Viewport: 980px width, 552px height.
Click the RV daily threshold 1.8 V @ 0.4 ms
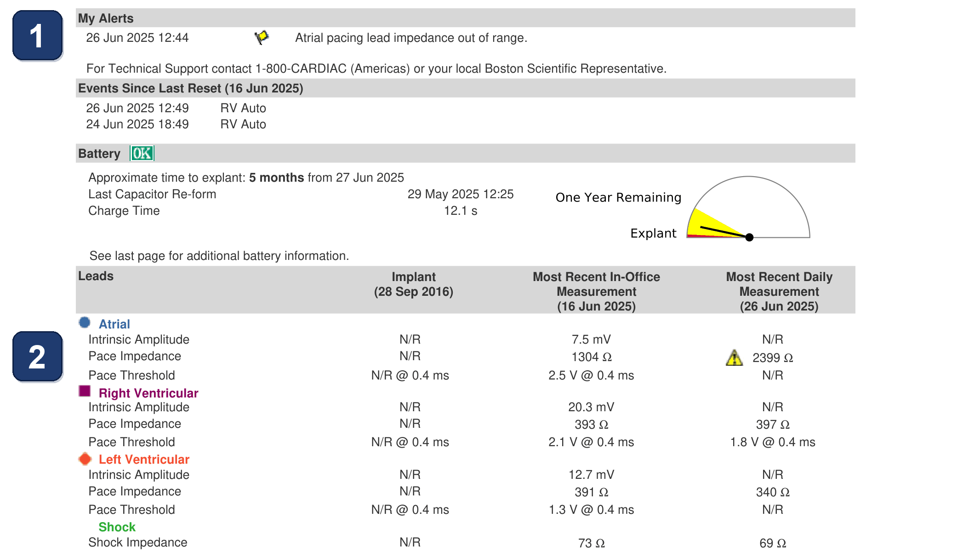(x=773, y=442)
